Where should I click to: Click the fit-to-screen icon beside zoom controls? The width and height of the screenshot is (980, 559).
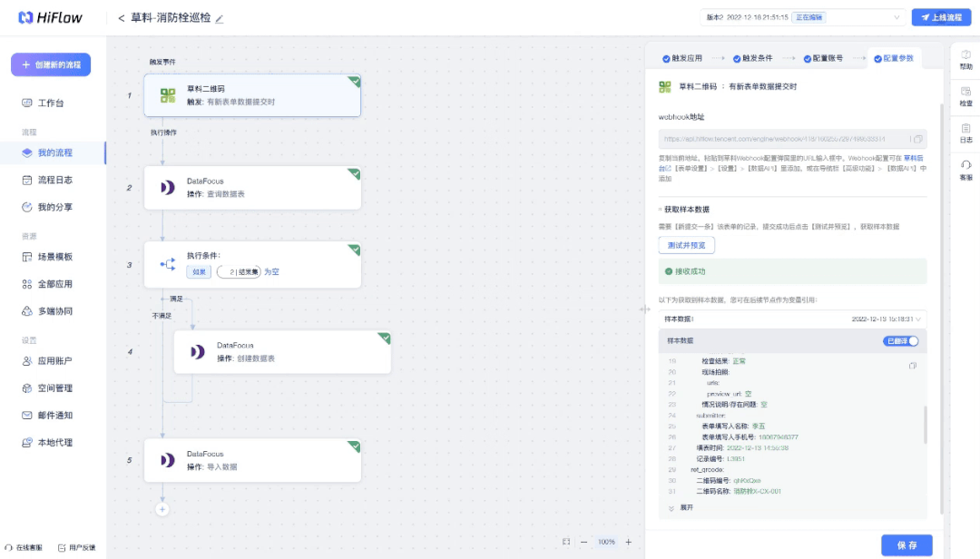click(566, 542)
